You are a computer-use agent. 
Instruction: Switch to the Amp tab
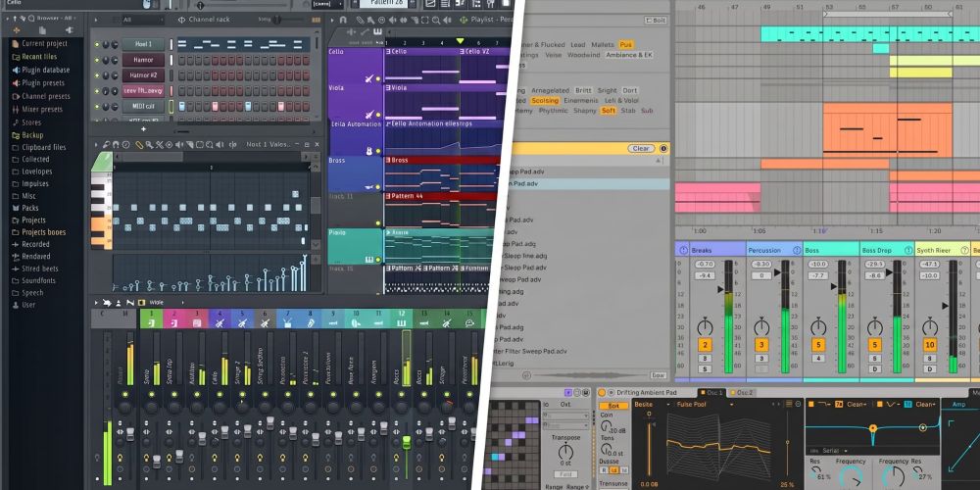coord(958,405)
